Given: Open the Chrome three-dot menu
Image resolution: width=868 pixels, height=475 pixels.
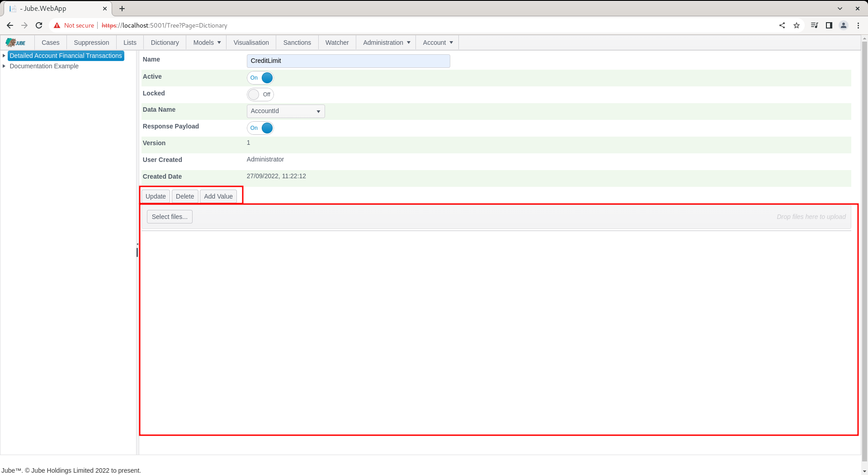Looking at the screenshot, I should click(858, 25).
